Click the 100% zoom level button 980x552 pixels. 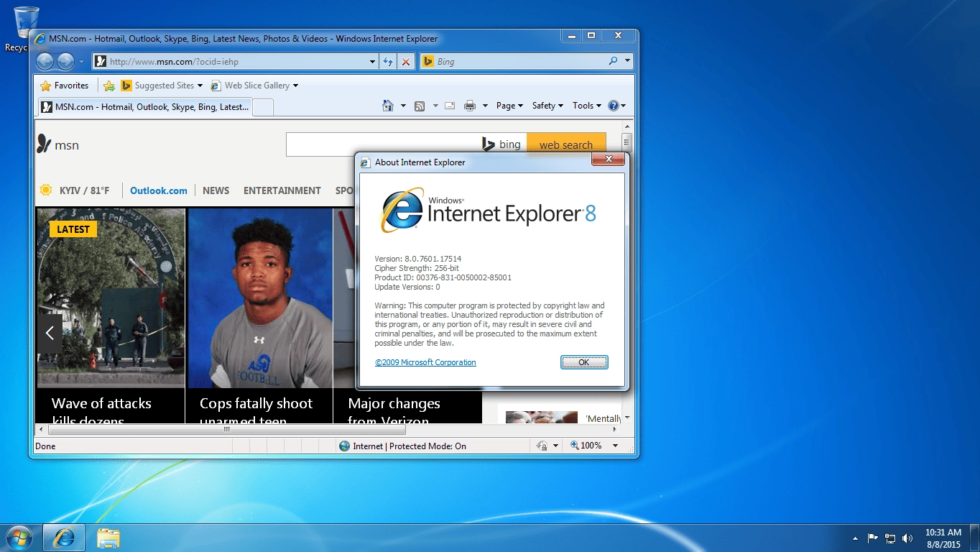(x=586, y=446)
